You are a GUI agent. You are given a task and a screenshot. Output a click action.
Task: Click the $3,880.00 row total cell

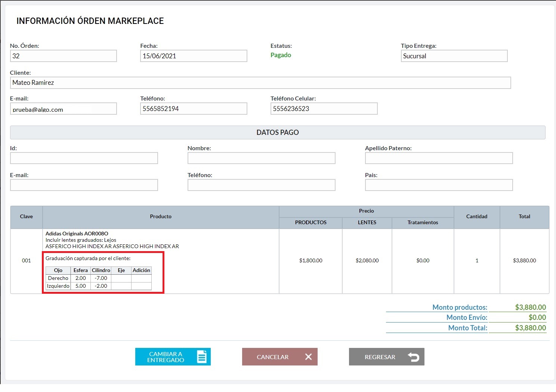click(525, 261)
